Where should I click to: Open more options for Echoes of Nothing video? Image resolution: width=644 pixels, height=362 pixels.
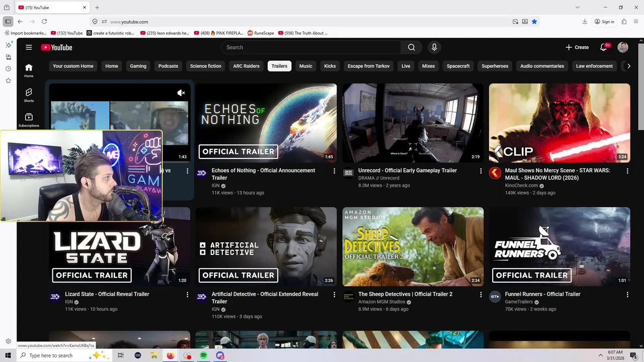334,171
